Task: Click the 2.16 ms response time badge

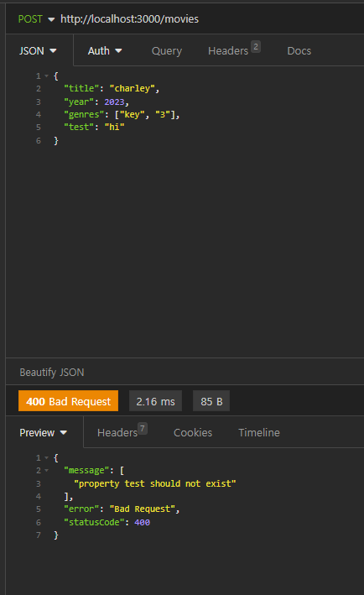Action: 155,401
